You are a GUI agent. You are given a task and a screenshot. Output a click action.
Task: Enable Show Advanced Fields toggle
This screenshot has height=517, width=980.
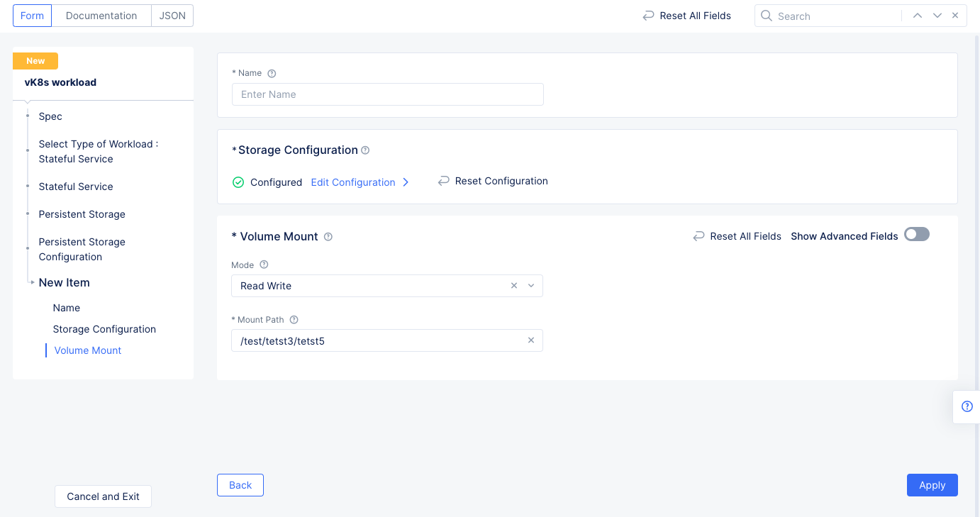coord(916,235)
